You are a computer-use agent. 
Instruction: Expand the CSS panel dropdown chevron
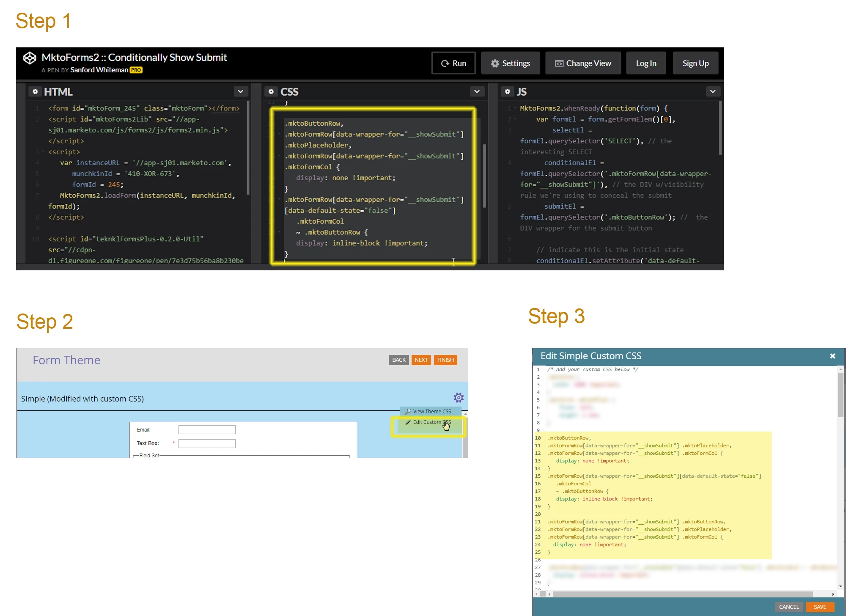(x=477, y=91)
